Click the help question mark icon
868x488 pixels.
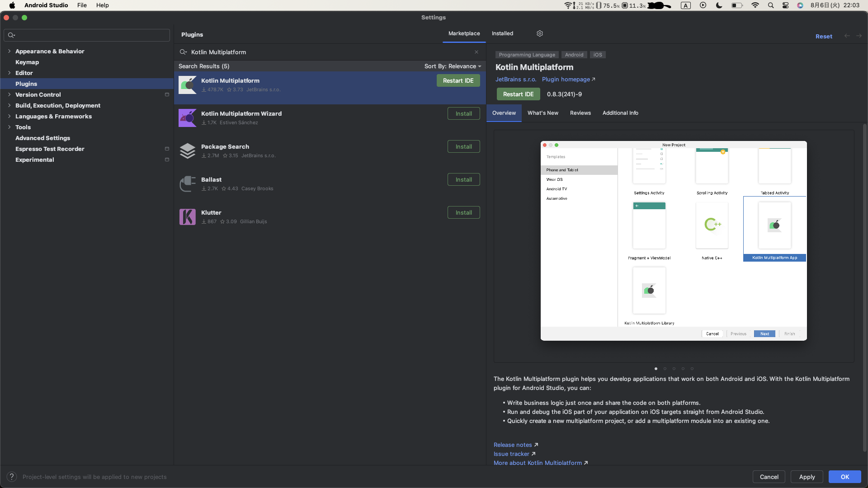point(12,477)
